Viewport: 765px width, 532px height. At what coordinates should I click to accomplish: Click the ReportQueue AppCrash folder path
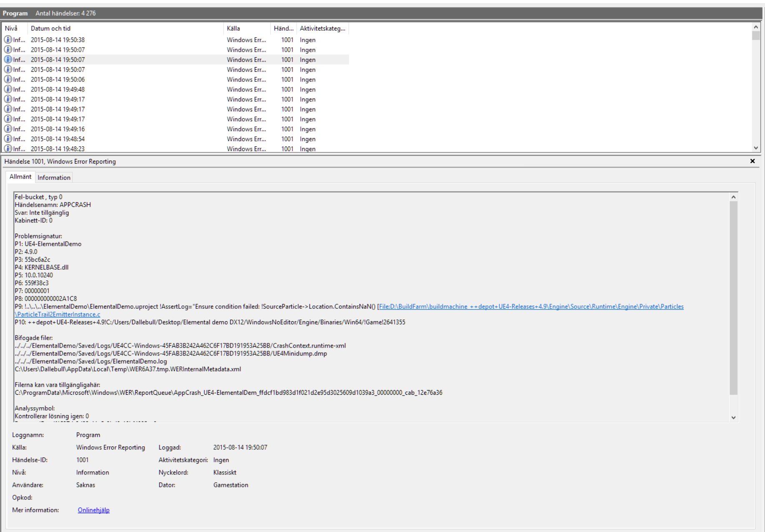coord(229,393)
